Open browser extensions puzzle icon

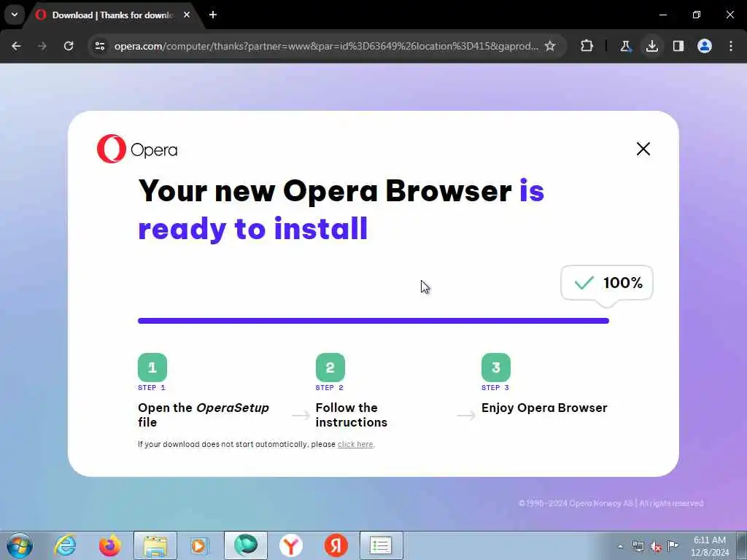(587, 46)
